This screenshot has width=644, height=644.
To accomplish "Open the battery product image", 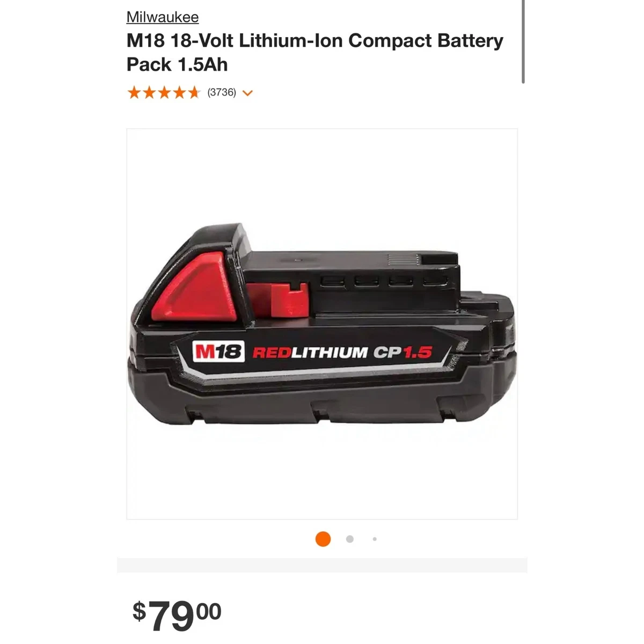I will coord(322,324).
